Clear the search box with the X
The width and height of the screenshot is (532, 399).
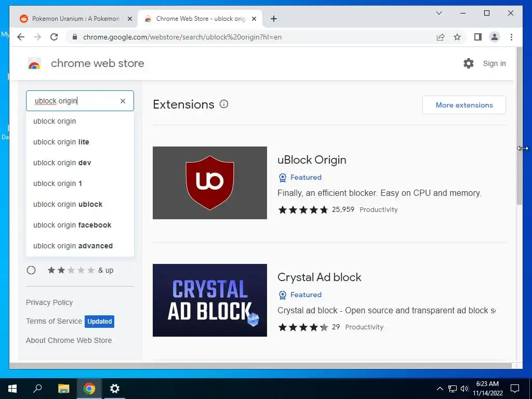tap(123, 101)
